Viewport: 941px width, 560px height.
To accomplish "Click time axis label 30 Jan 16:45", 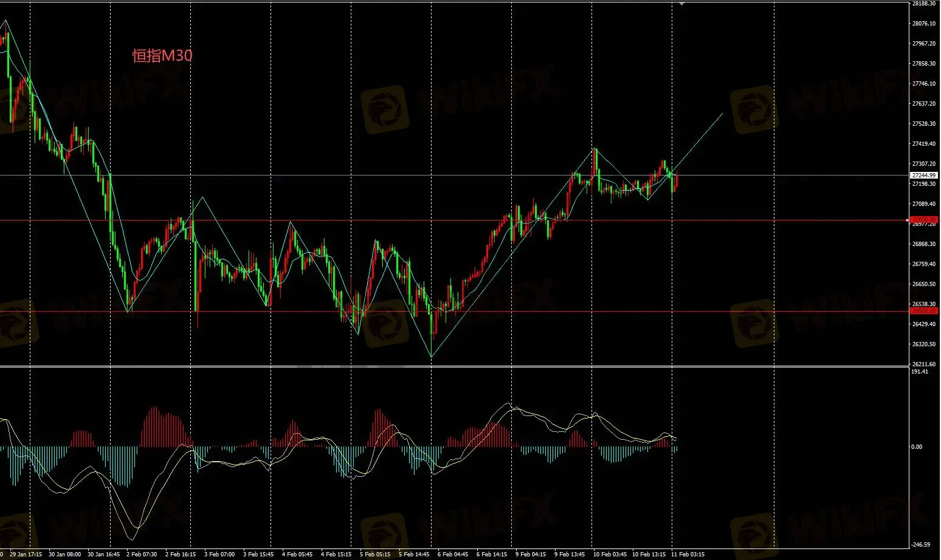I will 104,555.
